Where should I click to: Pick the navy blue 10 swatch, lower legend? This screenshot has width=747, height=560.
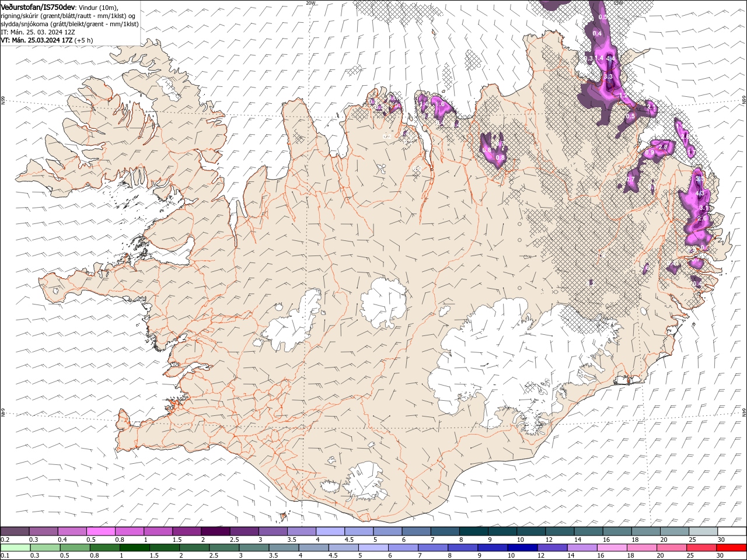(522, 548)
